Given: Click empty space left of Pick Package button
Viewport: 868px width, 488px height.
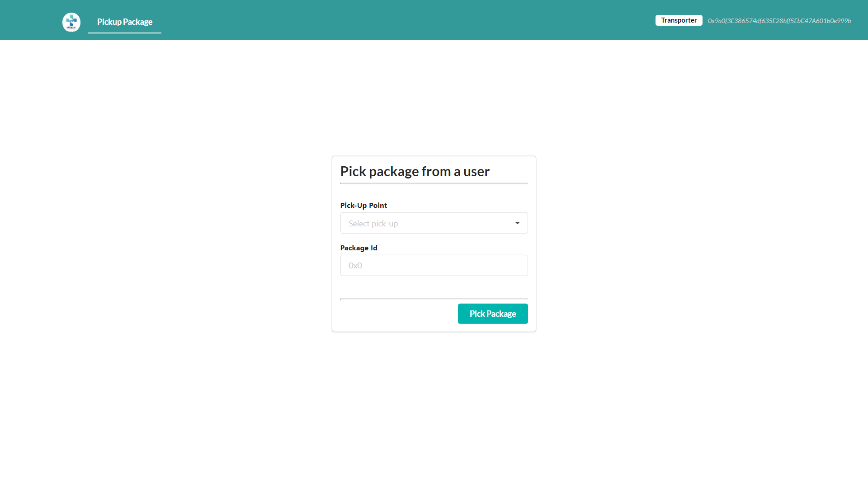Looking at the screenshot, I should point(398,314).
